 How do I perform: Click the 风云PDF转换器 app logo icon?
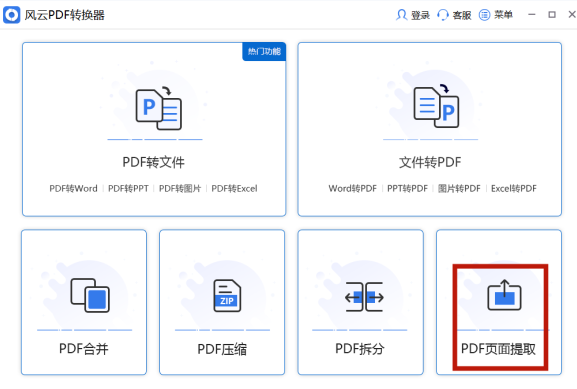click(11, 15)
